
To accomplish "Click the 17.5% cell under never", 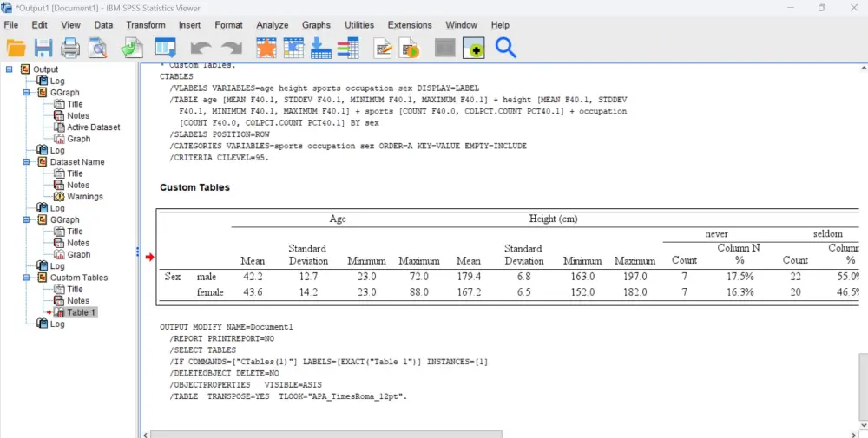I will pos(740,277).
